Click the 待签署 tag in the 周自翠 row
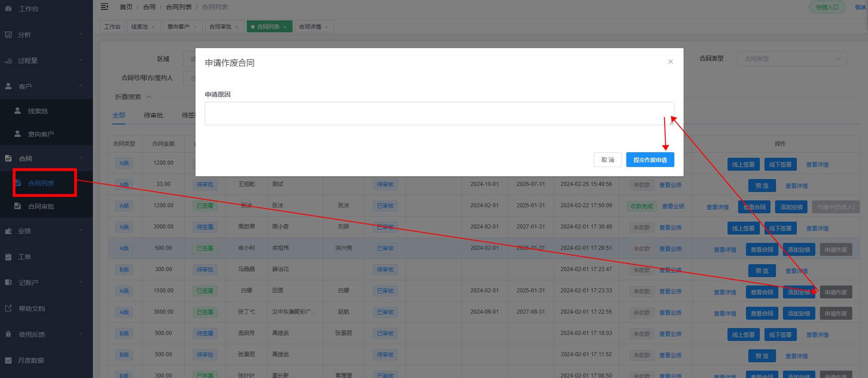 point(205,227)
